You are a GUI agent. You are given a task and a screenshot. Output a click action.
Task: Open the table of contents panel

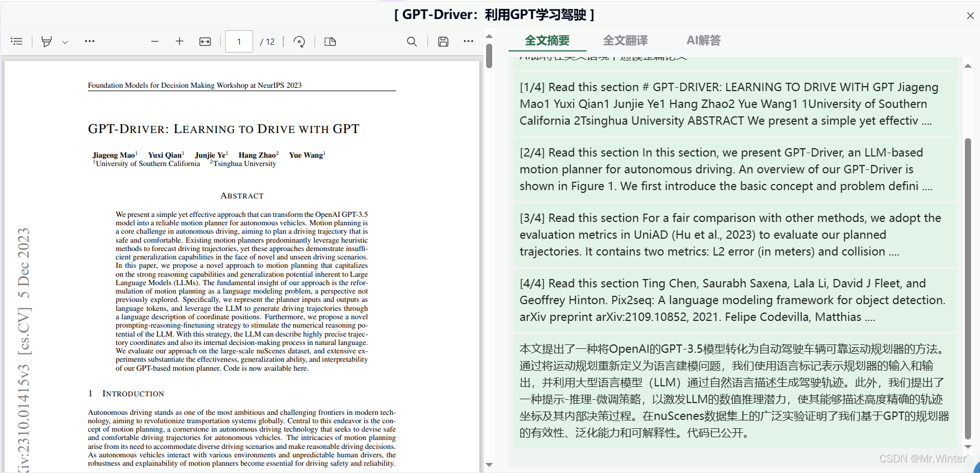pos(17,41)
